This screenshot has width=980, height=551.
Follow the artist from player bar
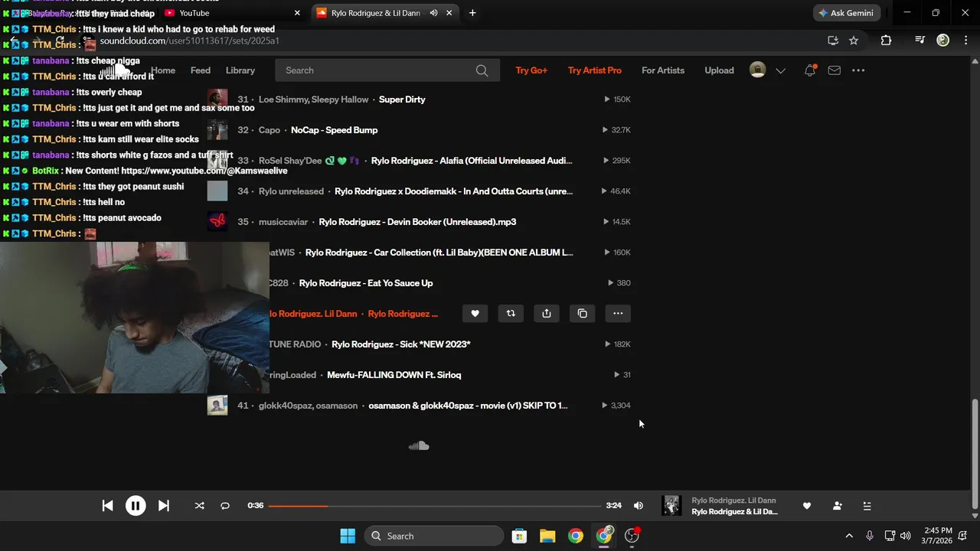(x=837, y=506)
